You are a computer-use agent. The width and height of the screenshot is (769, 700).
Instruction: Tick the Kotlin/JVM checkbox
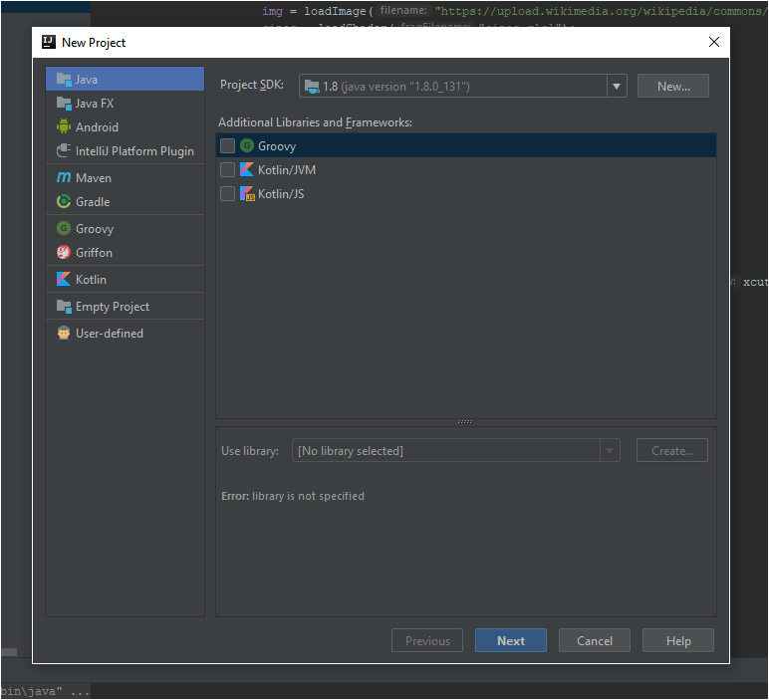(227, 169)
